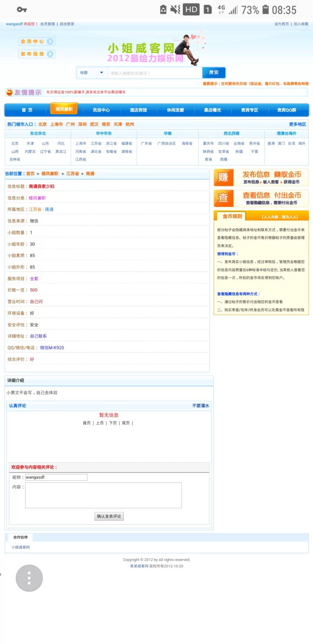This screenshot has width=313, height=644.
Task: Click the 发布信息 arrow button
Action: 50,54
